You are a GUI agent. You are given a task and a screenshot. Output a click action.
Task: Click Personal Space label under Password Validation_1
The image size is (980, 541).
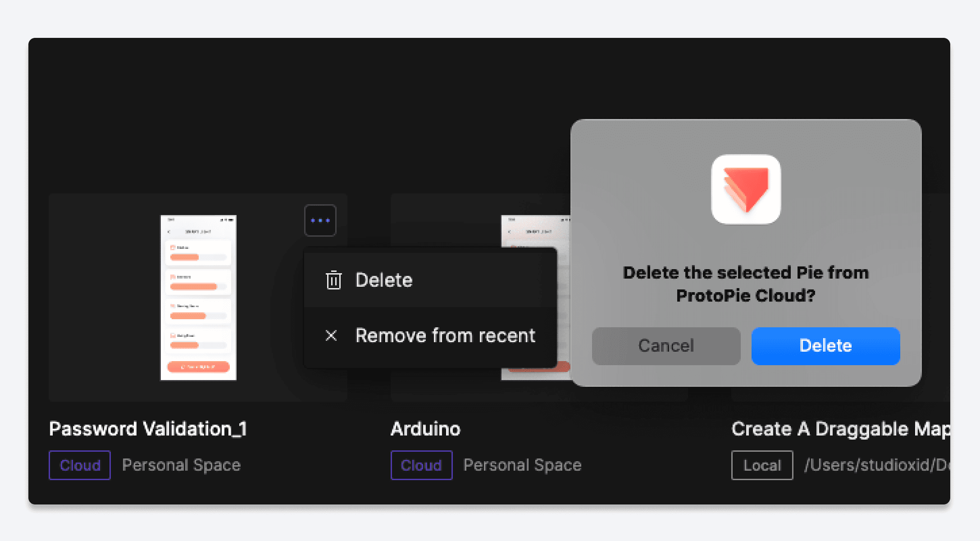pyautogui.click(x=181, y=465)
